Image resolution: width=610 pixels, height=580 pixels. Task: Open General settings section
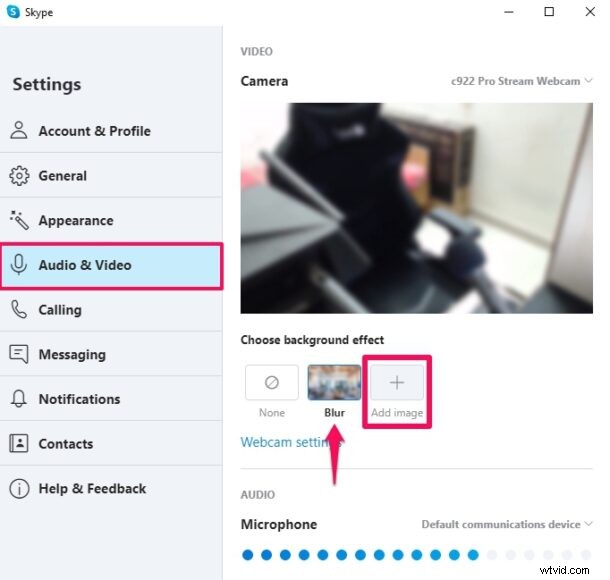pos(111,175)
